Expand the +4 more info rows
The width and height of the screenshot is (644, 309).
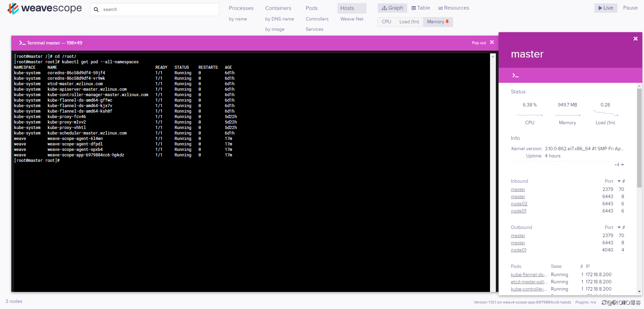coord(619,165)
